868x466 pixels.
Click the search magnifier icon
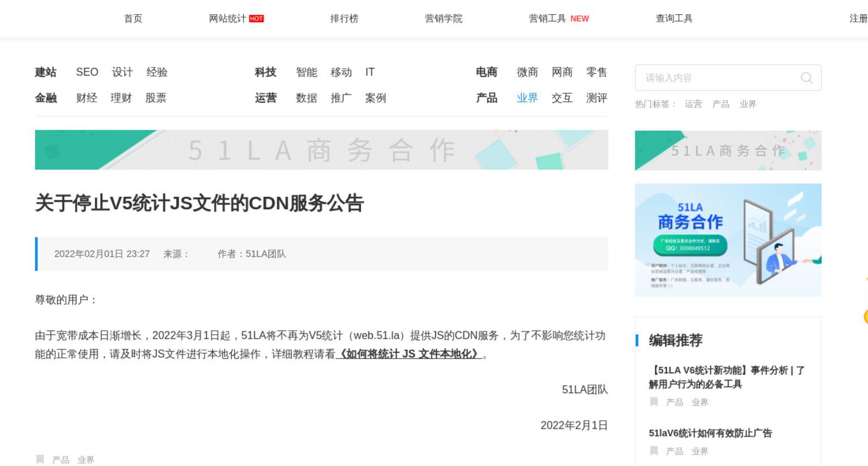click(806, 78)
